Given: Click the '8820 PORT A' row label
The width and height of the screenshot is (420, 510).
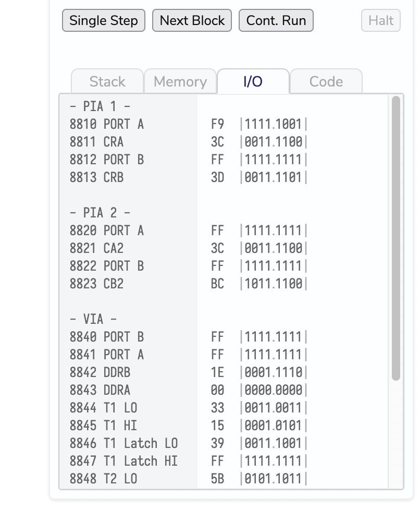Looking at the screenshot, I should (x=107, y=230).
